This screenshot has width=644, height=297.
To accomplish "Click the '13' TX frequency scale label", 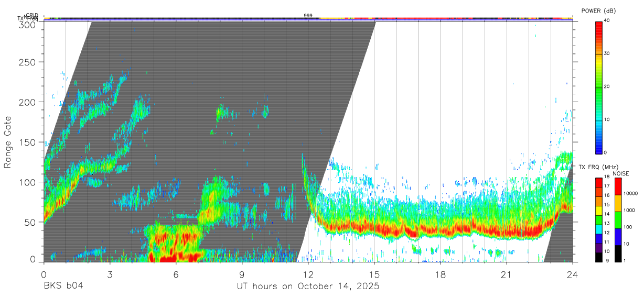I will tap(607, 223).
